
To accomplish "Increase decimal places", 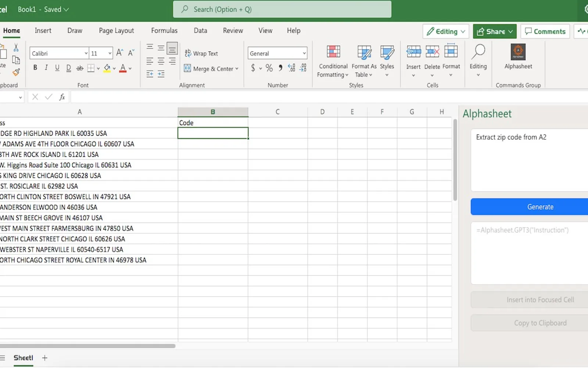I will click(291, 68).
